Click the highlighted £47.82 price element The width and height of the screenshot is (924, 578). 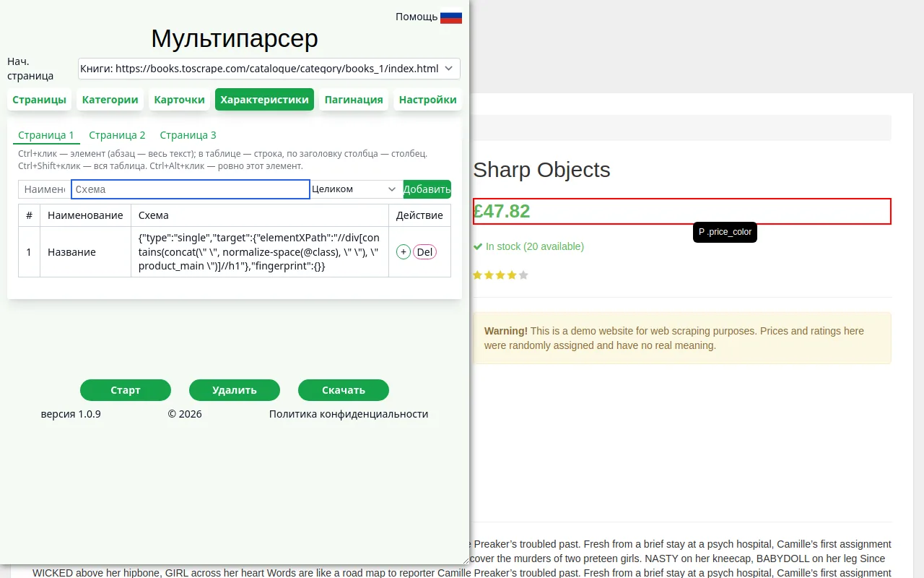coord(682,211)
